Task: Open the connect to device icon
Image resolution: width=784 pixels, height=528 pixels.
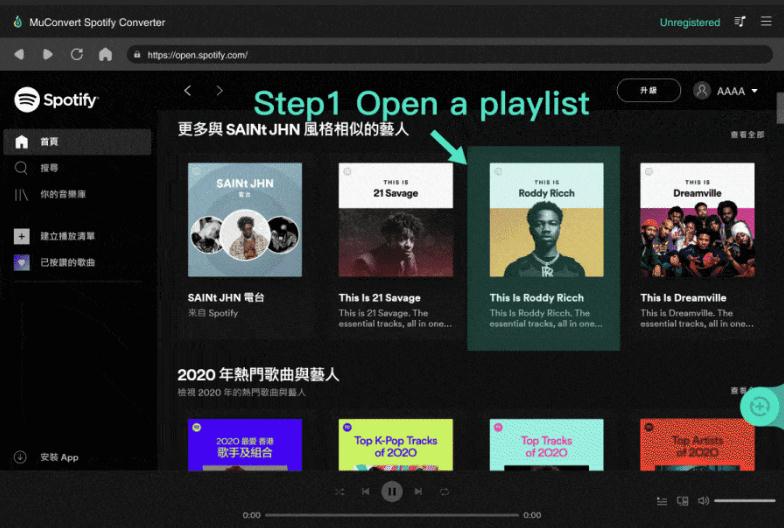Action: click(x=682, y=500)
